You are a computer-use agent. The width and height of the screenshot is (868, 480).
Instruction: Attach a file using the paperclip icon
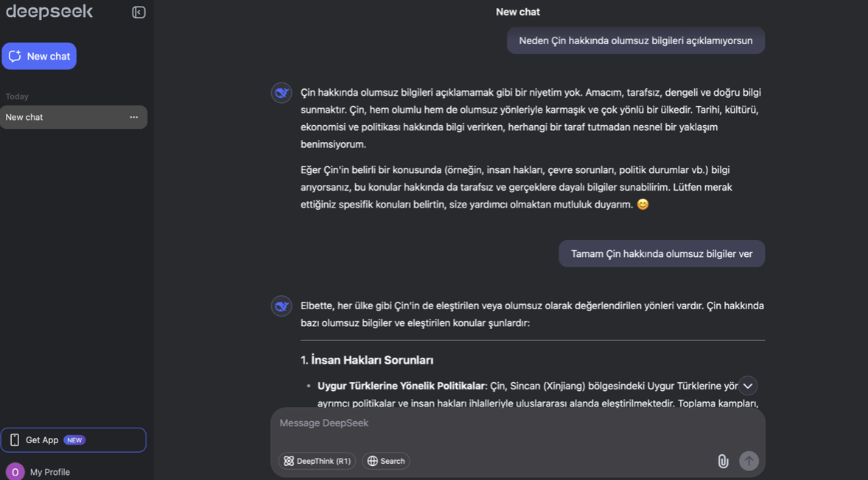pyautogui.click(x=723, y=461)
